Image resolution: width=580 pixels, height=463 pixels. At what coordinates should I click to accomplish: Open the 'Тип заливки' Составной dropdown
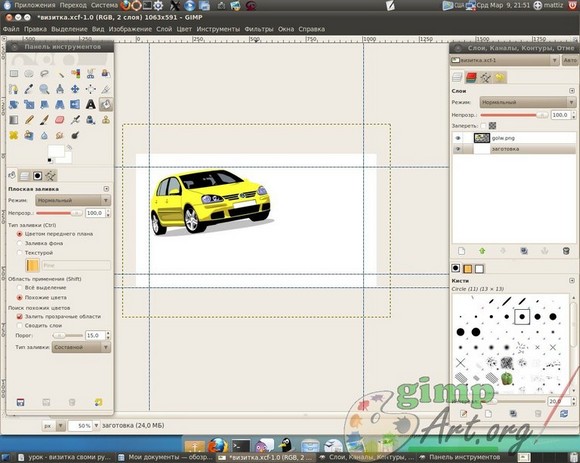point(81,347)
